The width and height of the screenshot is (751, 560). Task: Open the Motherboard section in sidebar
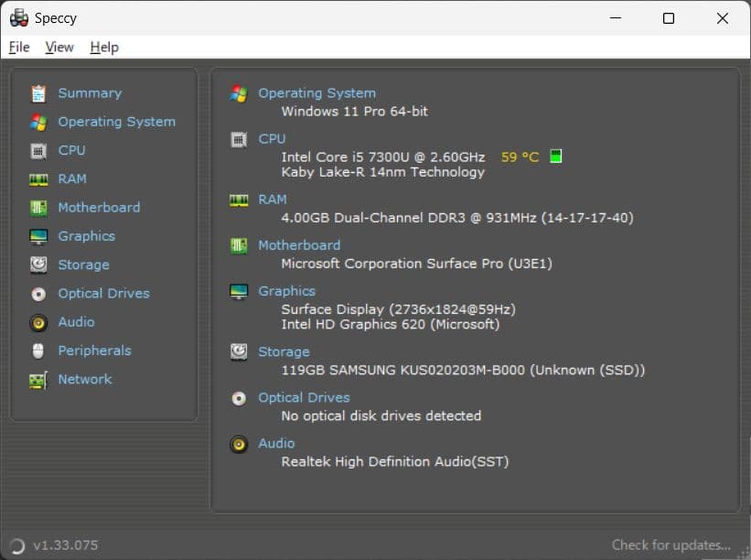pos(99,208)
